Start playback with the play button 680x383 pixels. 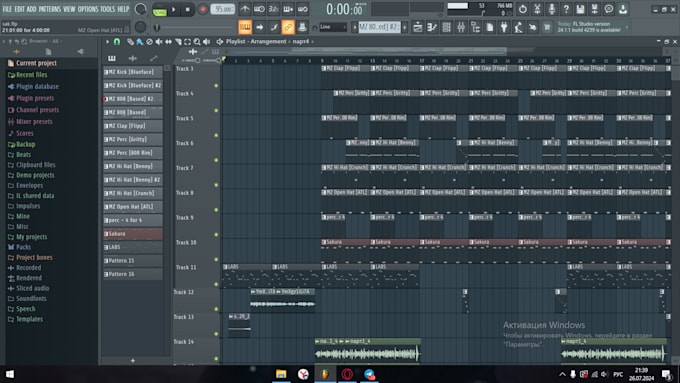(173, 9)
